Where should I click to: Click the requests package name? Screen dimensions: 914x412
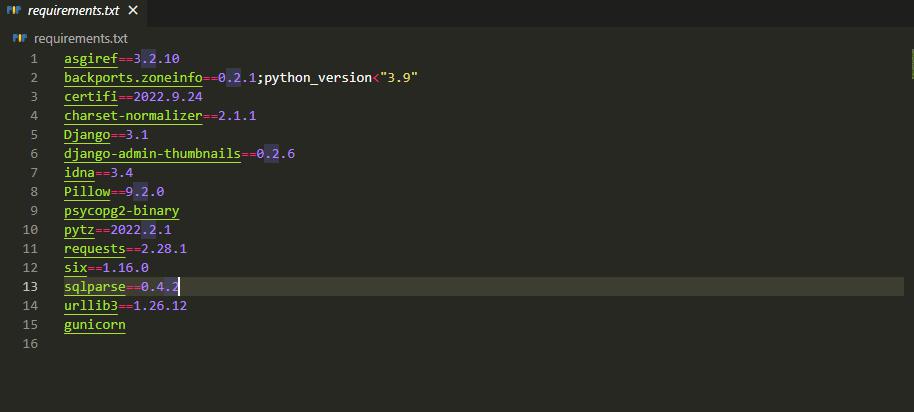point(95,249)
